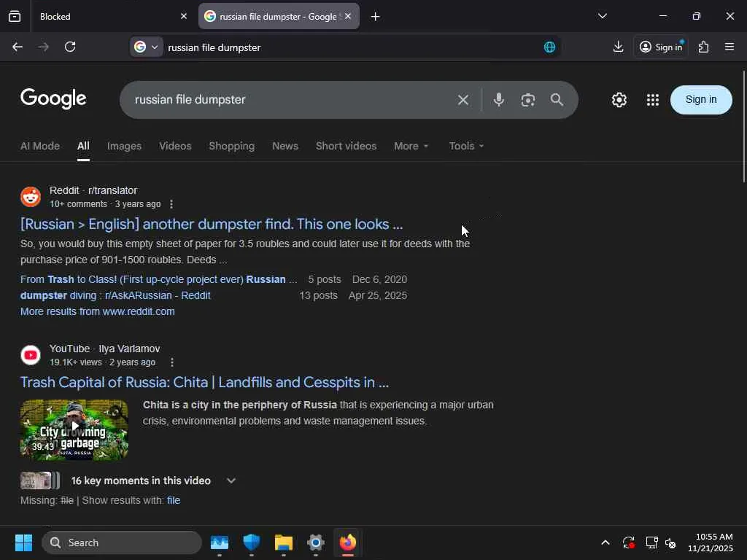Open Settings gear in taskbar
The width and height of the screenshot is (747, 560).
pyautogui.click(x=315, y=542)
